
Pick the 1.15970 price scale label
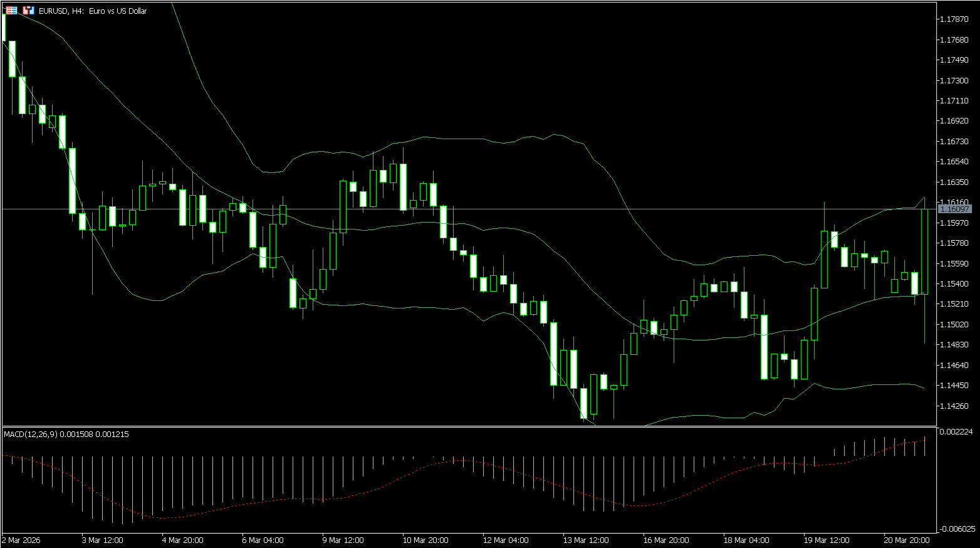[954, 223]
